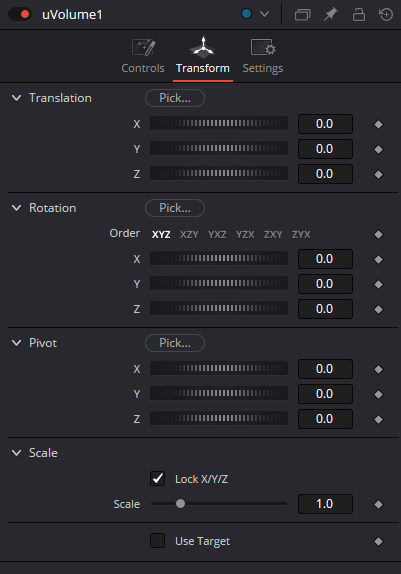
Task: Pin the uVolume1 inspector panel
Action: (x=330, y=15)
